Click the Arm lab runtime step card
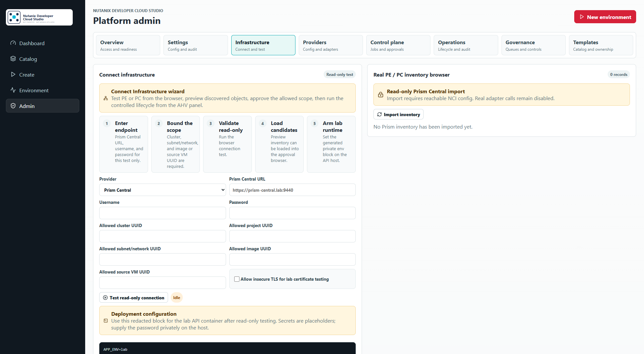This screenshot has width=644, height=354. (x=331, y=144)
